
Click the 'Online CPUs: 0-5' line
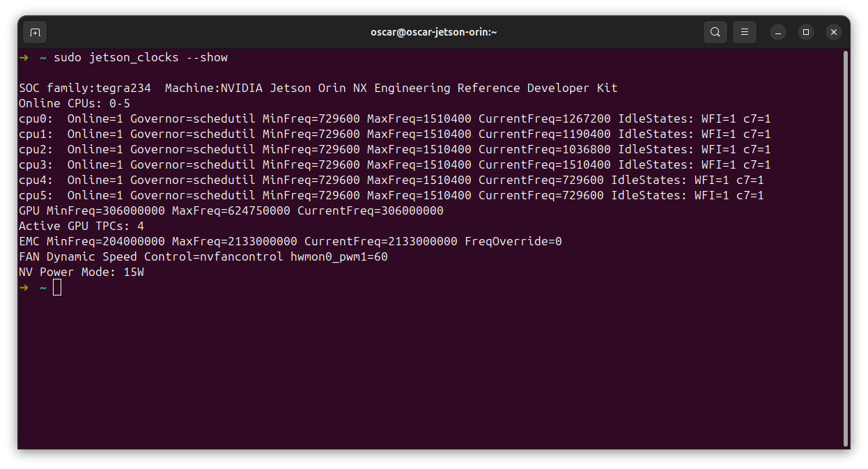click(75, 103)
